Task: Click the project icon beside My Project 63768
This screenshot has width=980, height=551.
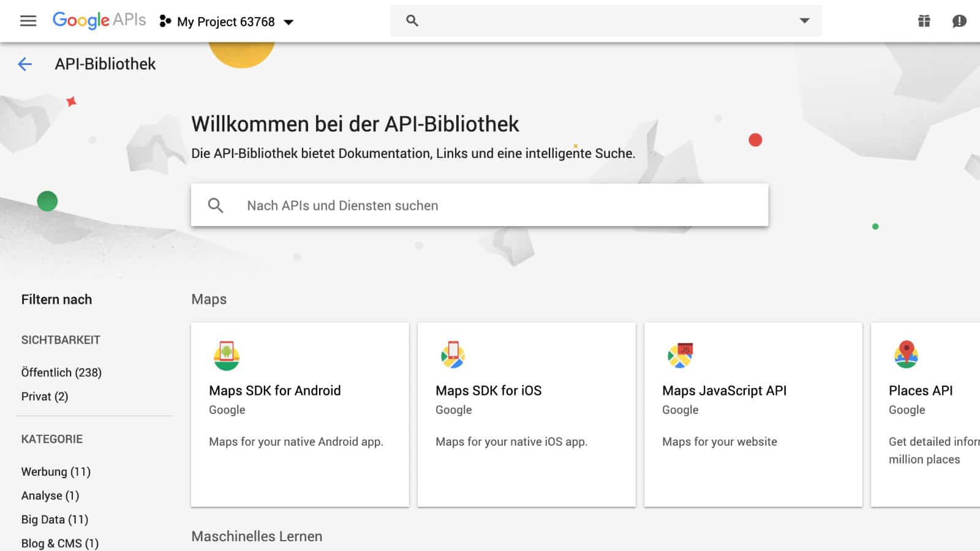Action: (165, 21)
